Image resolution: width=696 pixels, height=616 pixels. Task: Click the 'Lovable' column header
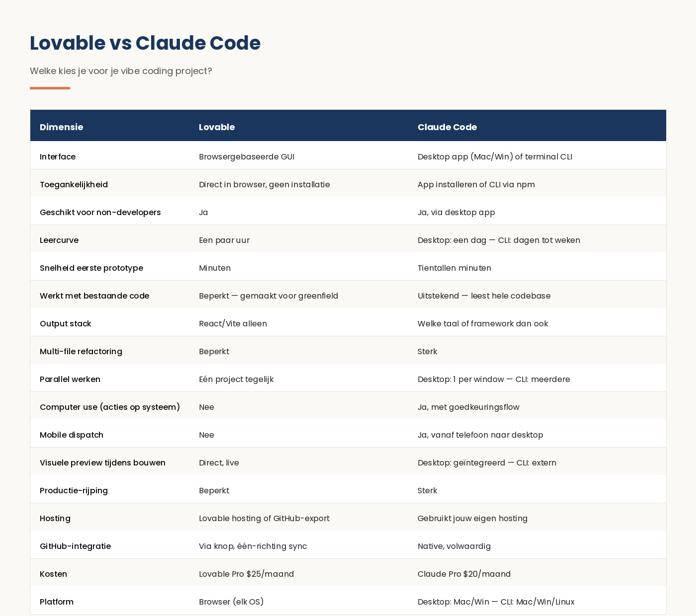217,127
